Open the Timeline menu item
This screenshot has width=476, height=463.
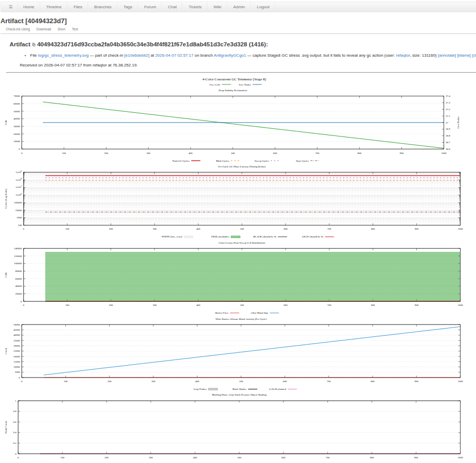point(54,7)
